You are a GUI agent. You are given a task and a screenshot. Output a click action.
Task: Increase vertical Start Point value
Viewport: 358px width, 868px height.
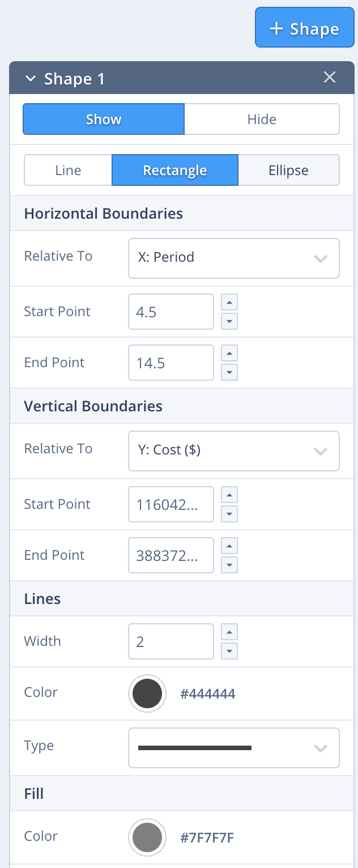click(x=229, y=495)
